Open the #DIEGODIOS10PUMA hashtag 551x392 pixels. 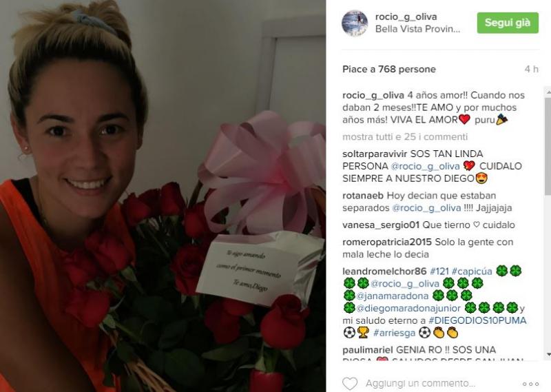tap(477, 320)
